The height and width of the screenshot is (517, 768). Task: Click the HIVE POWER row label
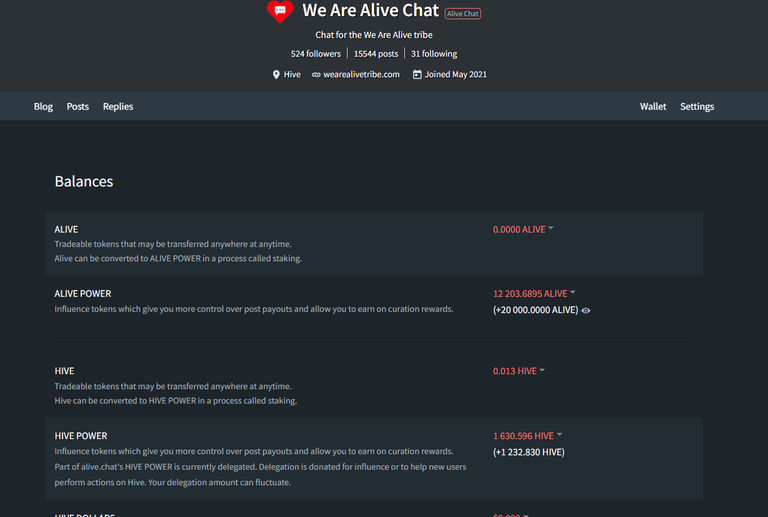[81, 436]
